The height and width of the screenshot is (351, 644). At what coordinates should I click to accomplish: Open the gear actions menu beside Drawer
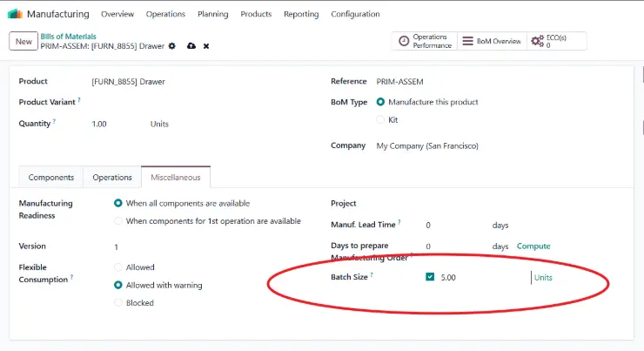coord(171,46)
